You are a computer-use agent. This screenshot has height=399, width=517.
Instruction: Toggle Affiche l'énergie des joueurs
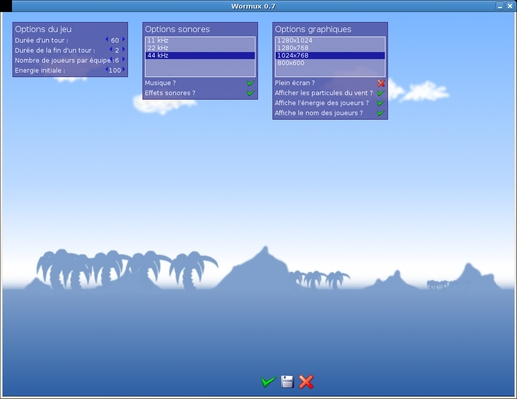[x=381, y=103]
